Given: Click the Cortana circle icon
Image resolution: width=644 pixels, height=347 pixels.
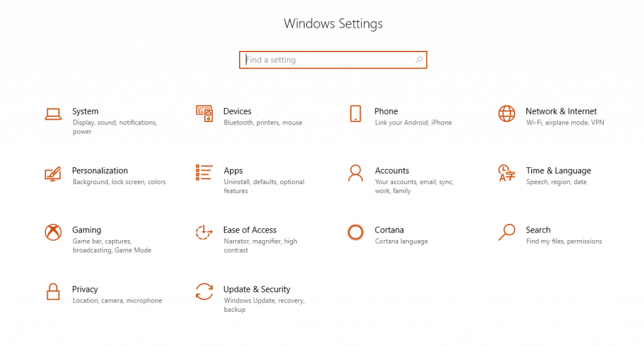Looking at the screenshot, I should (x=355, y=233).
